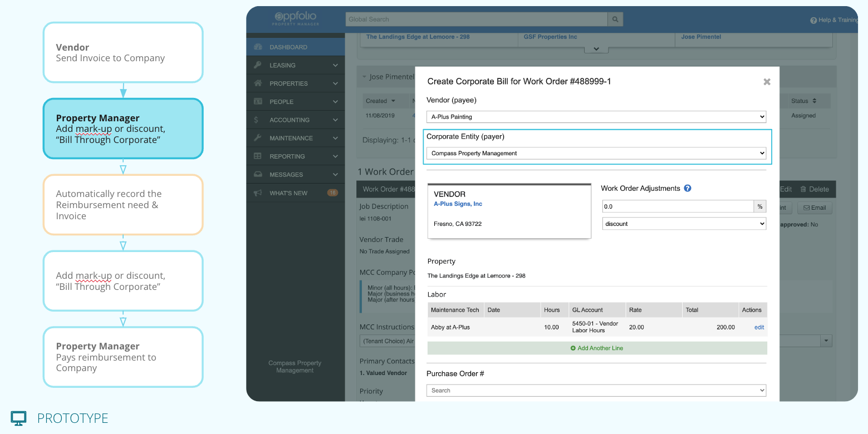The width and height of the screenshot is (868, 434).
Task: Click the "11/08/2019" created date
Action: [380, 116]
